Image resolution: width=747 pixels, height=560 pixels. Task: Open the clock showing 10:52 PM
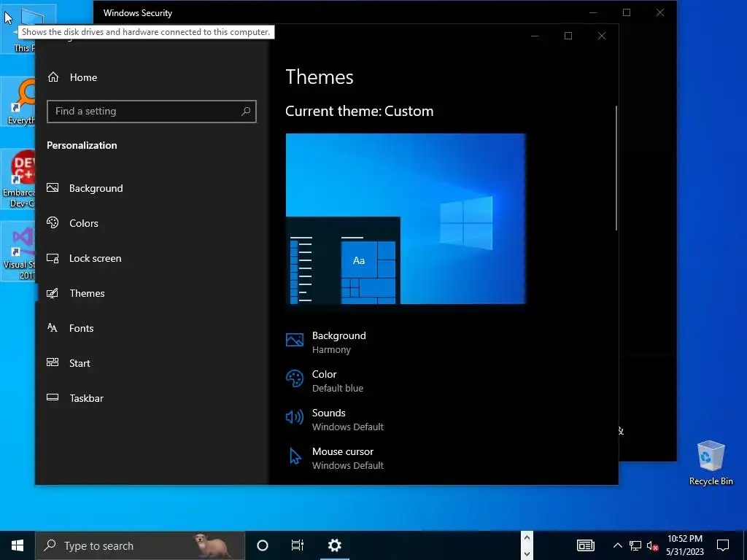[684, 545]
